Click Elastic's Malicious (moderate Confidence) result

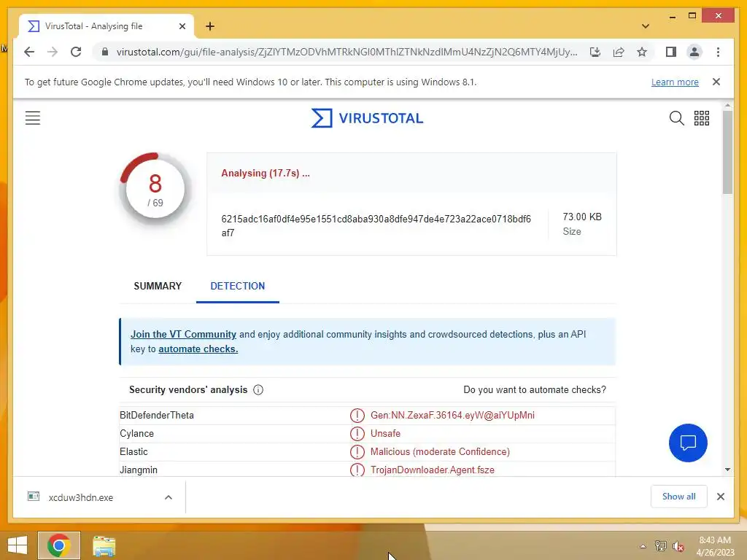[440, 452]
